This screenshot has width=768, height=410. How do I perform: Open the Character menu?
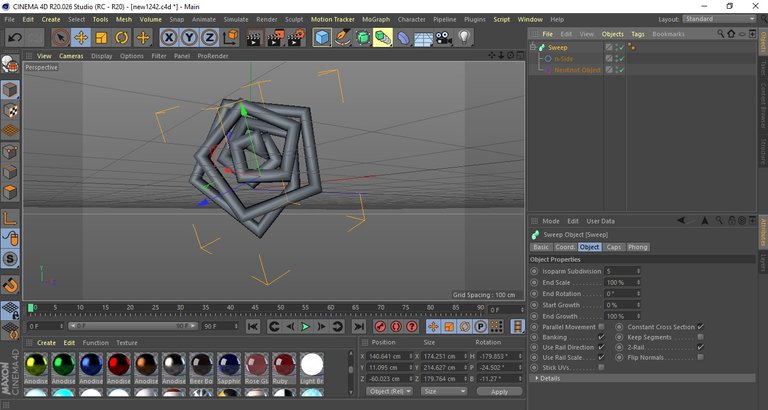411,20
